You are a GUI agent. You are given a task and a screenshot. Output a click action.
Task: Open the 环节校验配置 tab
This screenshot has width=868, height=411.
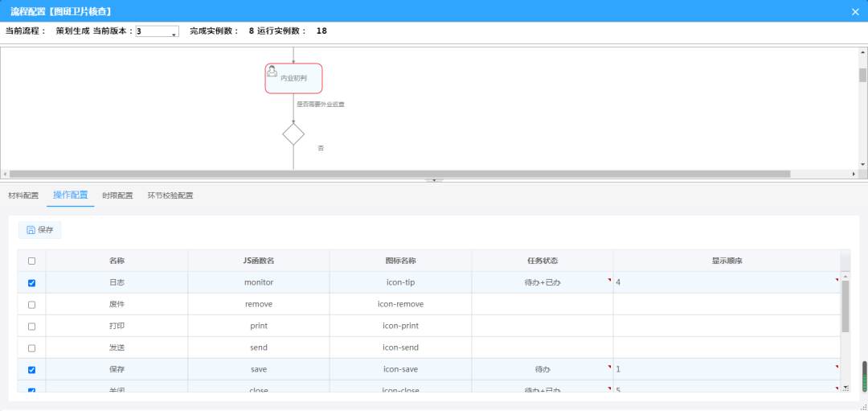tap(170, 195)
